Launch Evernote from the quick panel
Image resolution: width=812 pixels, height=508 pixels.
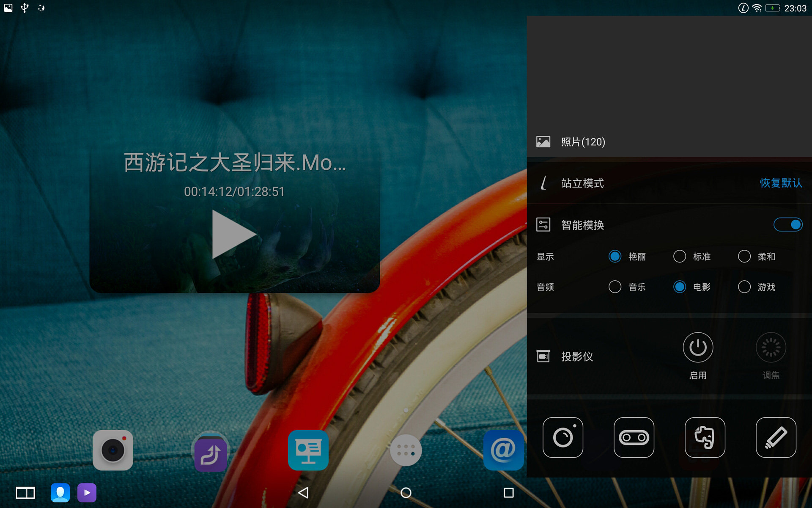705,438
